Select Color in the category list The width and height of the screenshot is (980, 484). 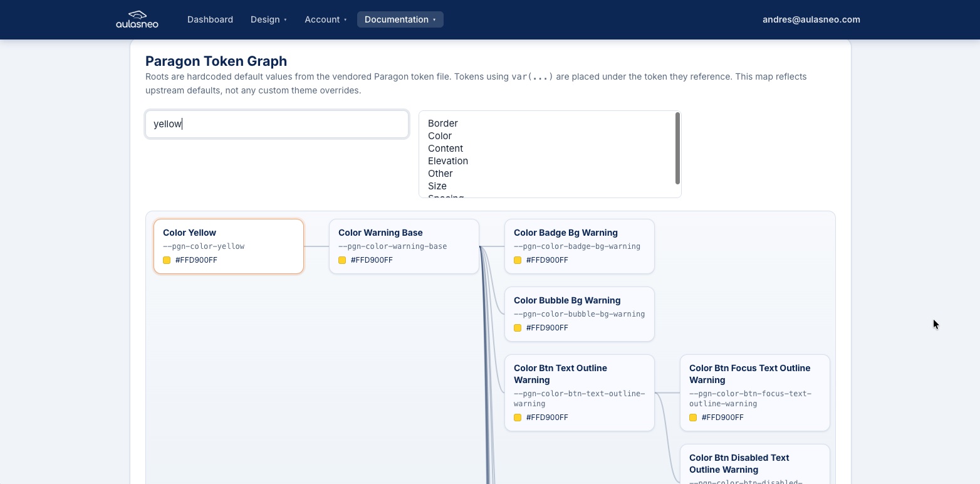(x=440, y=136)
